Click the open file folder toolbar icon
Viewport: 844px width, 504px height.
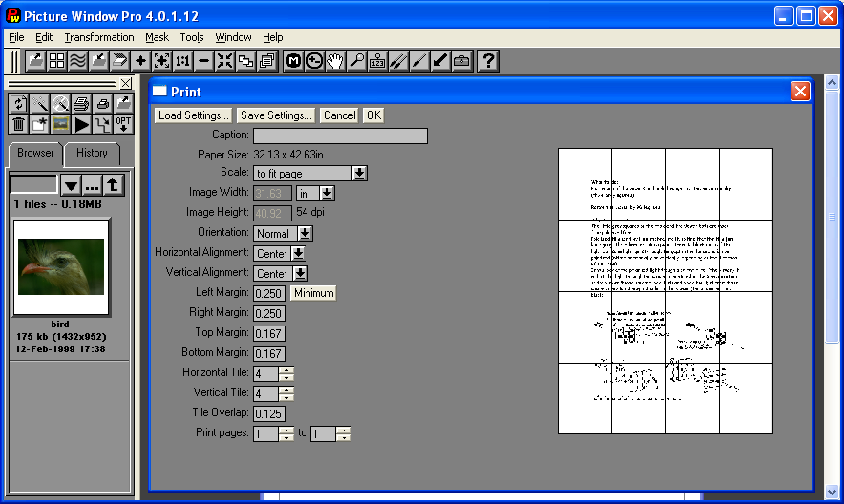click(x=35, y=61)
